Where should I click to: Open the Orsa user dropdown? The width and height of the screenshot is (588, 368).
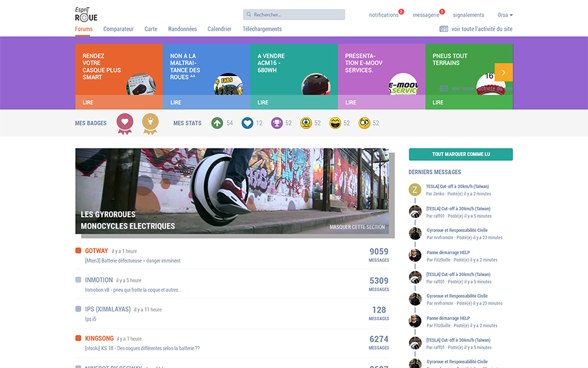coord(505,15)
